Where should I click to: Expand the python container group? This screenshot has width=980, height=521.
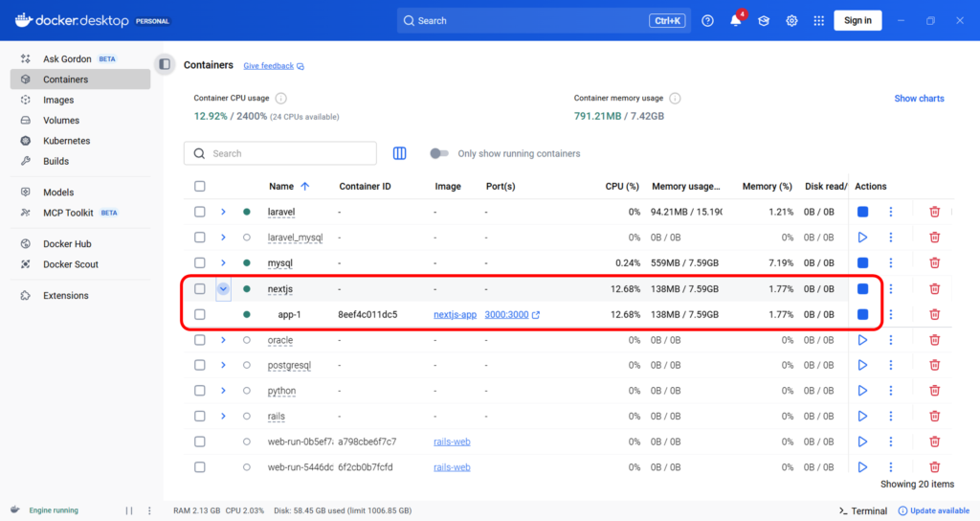pyautogui.click(x=223, y=391)
